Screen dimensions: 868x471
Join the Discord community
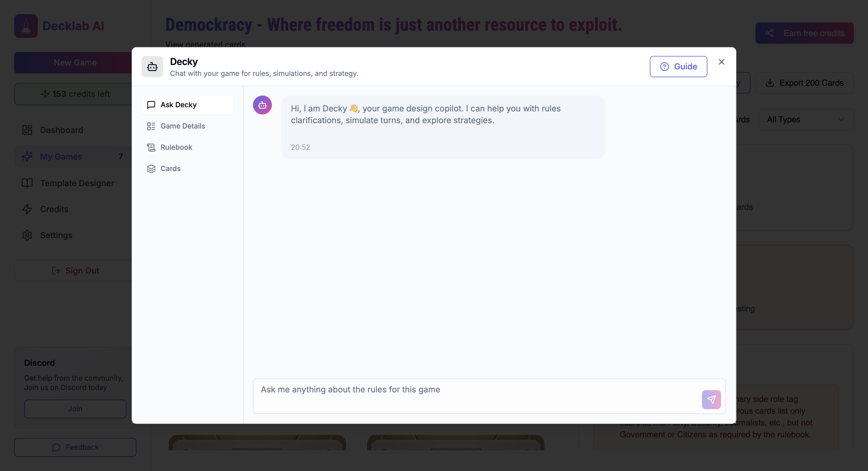75,409
